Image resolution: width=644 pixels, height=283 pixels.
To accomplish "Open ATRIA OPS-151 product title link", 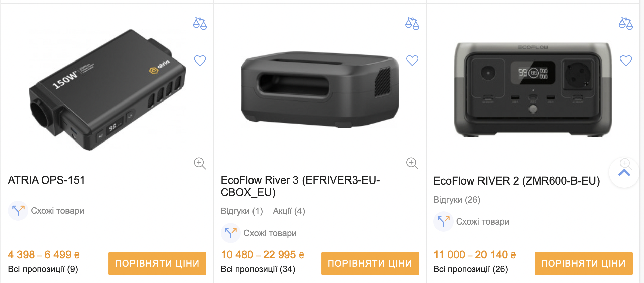I will click(46, 180).
